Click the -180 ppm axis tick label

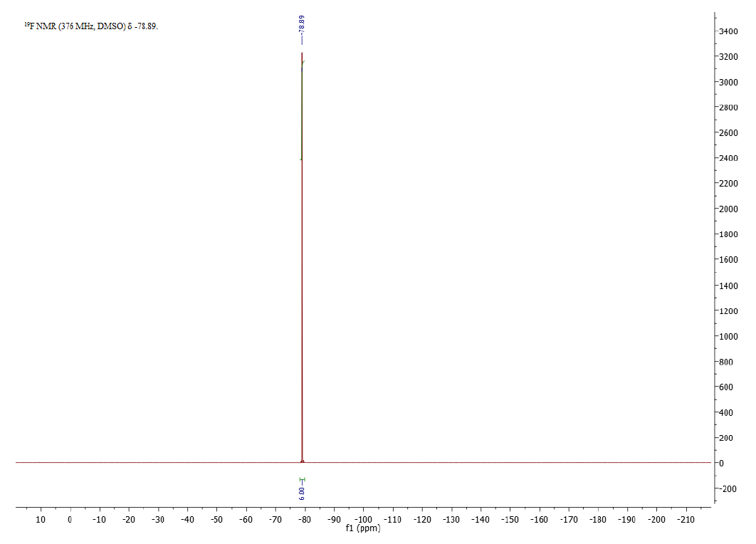(x=598, y=520)
